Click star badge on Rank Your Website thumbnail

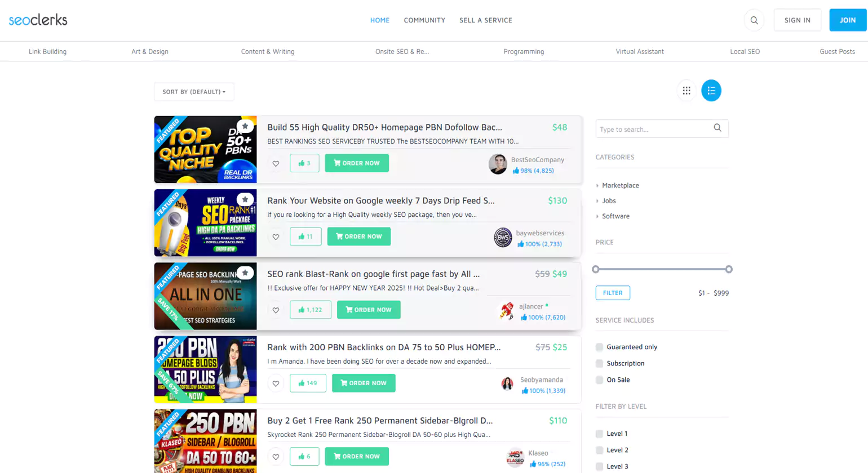[x=245, y=199]
